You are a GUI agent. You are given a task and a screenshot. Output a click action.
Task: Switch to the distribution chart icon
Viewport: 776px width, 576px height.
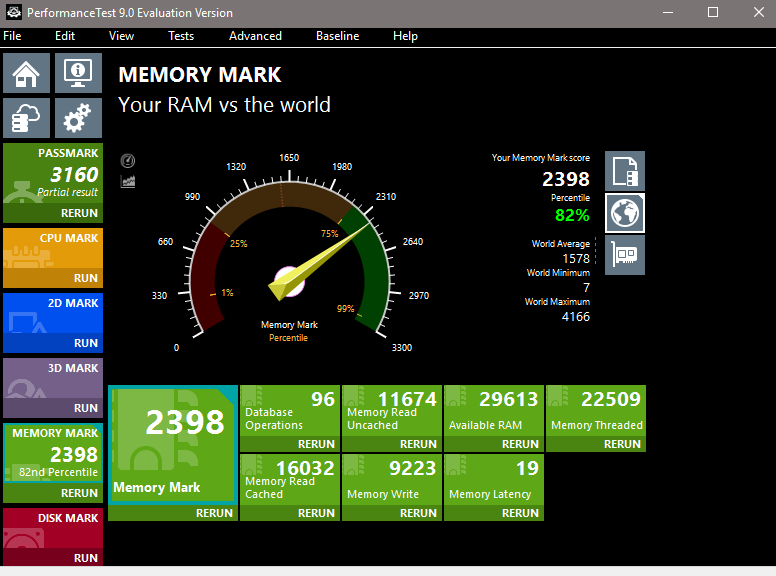[128, 181]
